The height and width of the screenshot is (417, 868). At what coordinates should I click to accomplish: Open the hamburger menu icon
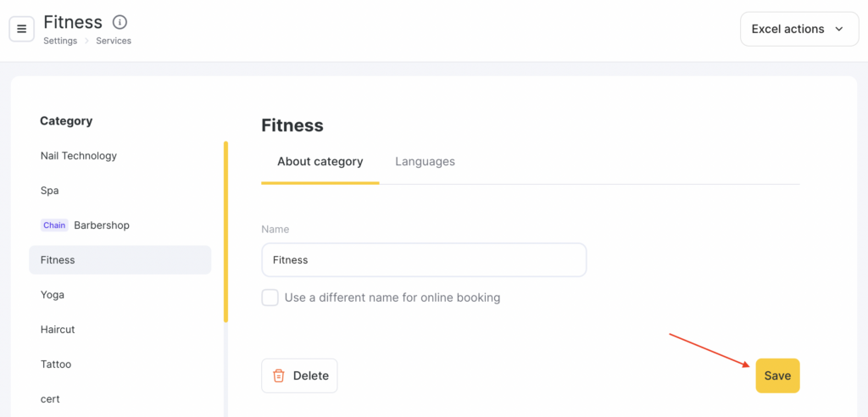click(22, 29)
